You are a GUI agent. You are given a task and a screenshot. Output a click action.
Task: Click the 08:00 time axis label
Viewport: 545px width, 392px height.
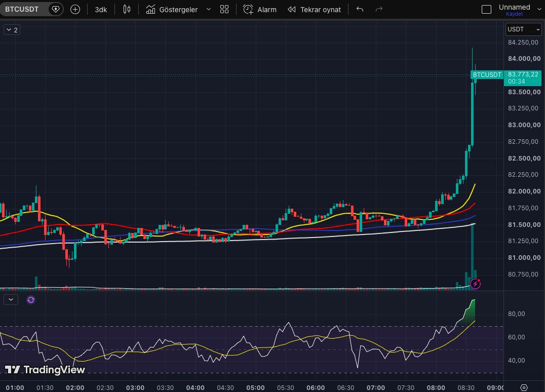[x=436, y=387]
